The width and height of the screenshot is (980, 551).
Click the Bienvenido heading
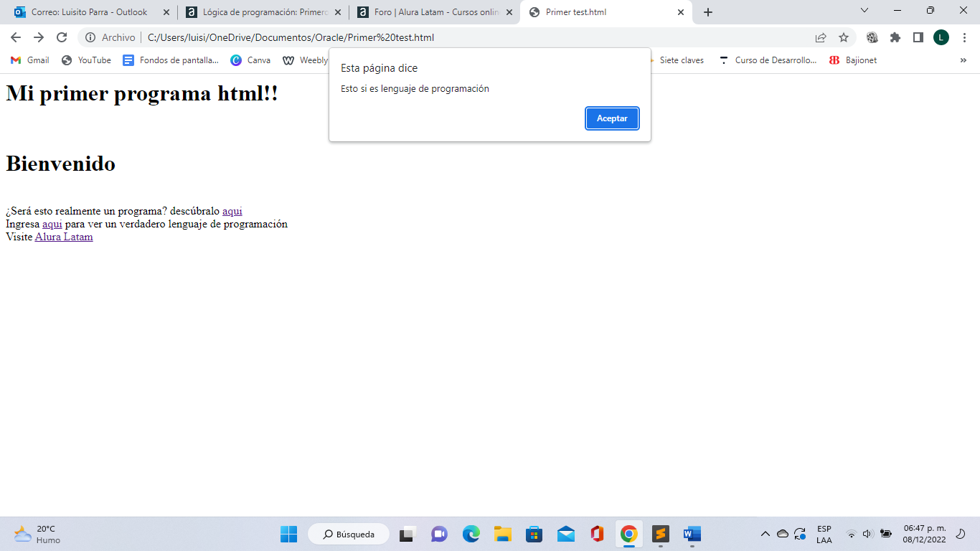coord(60,164)
